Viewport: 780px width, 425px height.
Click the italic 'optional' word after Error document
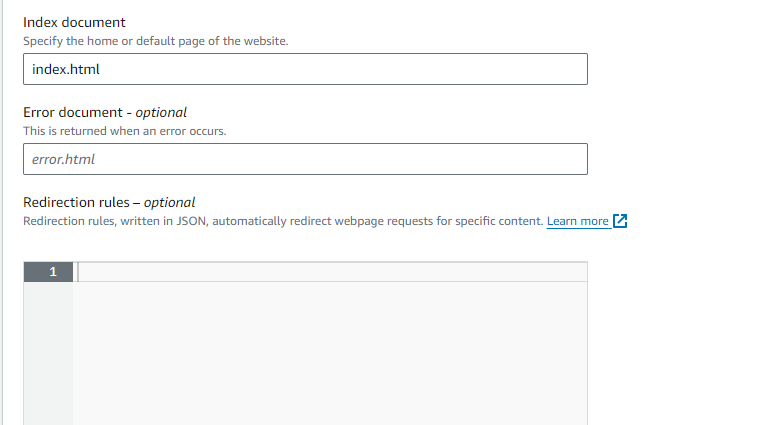click(161, 113)
